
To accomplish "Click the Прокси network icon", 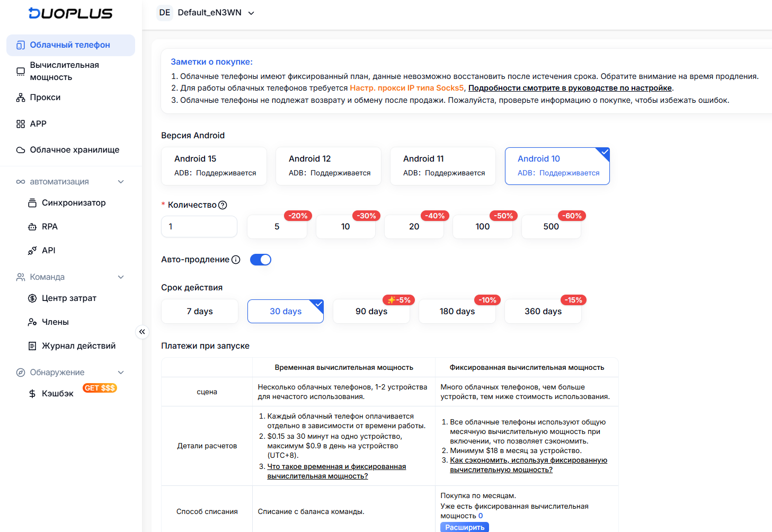I will (x=21, y=97).
